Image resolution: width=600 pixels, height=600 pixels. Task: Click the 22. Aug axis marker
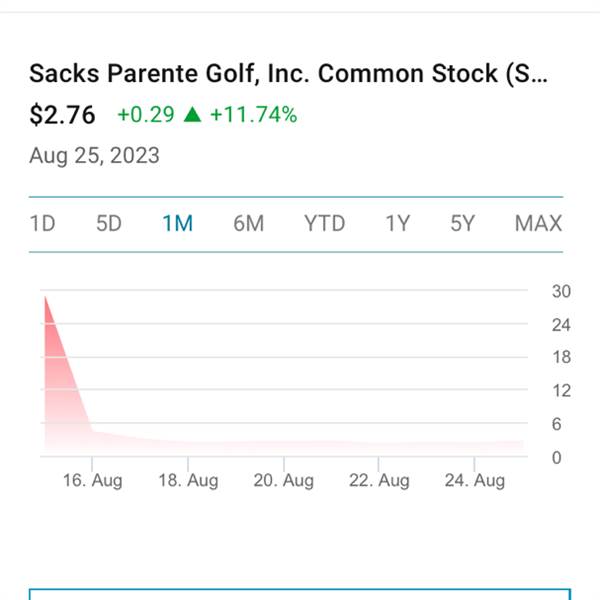[379, 481]
